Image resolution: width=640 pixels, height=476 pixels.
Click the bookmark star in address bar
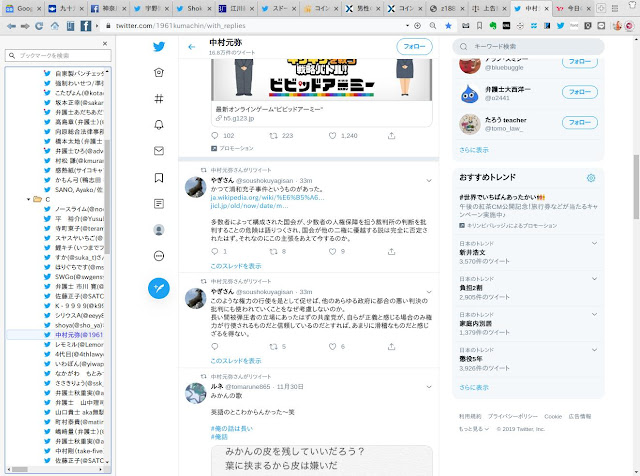click(448, 26)
